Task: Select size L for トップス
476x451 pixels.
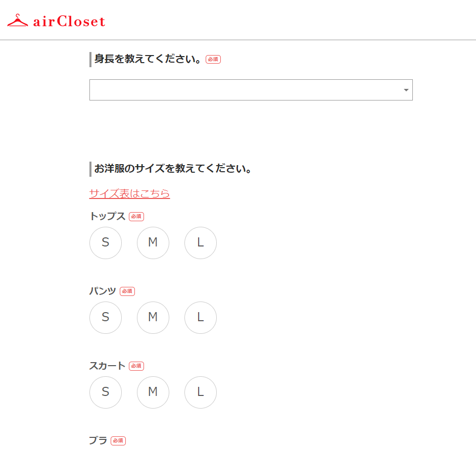Action: [x=201, y=243]
